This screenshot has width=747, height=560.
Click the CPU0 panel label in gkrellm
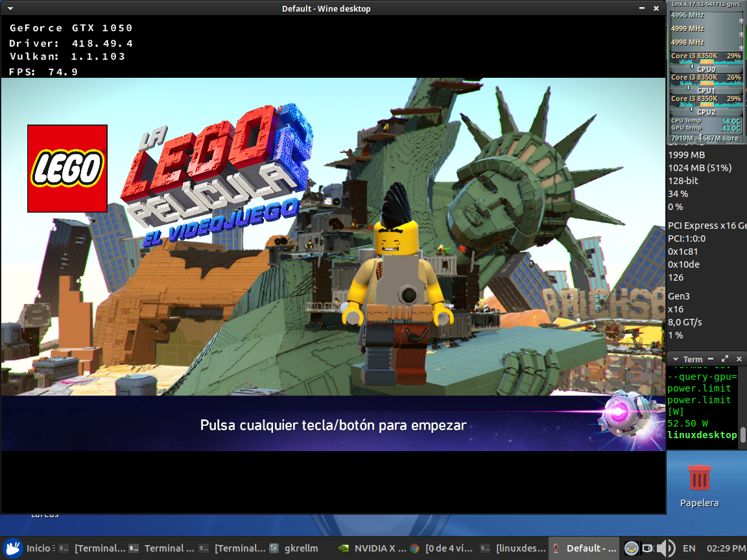click(706, 69)
